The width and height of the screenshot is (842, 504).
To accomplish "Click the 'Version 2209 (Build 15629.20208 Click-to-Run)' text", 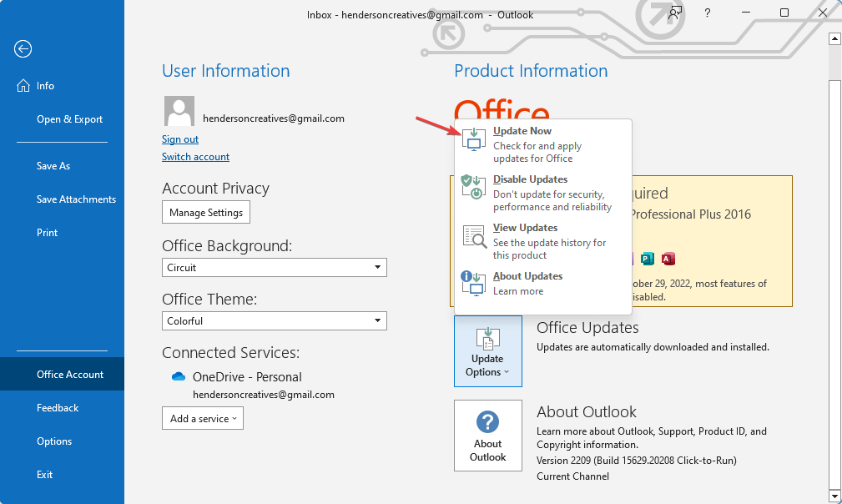I will [637, 460].
